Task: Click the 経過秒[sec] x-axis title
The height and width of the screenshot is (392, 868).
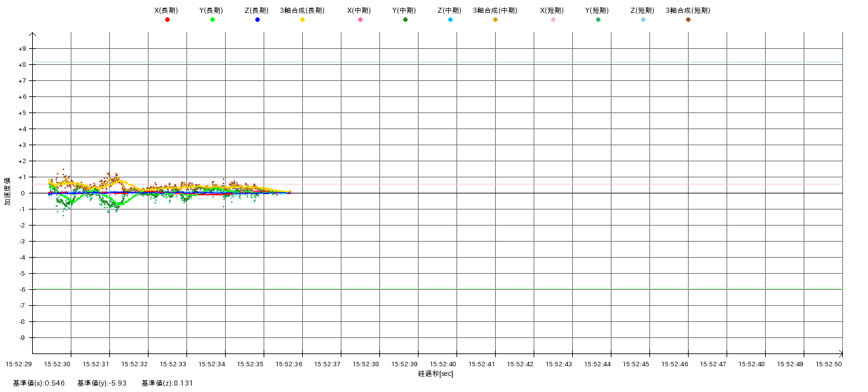Action: (435, 373)
